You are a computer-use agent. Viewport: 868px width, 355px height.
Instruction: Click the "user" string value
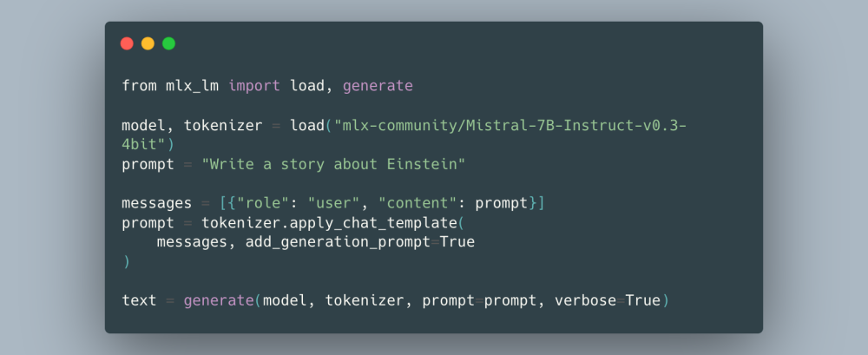click(334, 203)
